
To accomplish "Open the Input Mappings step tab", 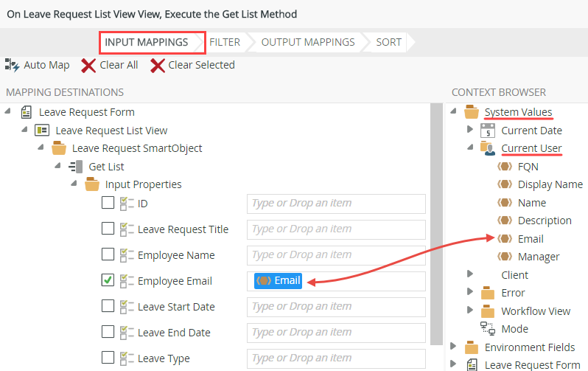I will tap(152, 43).
